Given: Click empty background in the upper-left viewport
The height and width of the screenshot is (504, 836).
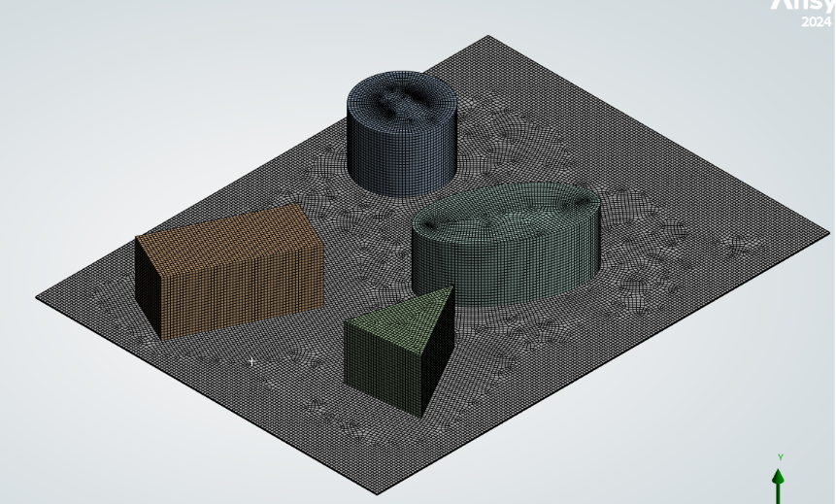Looking at the screenshot, I should 117,87.
